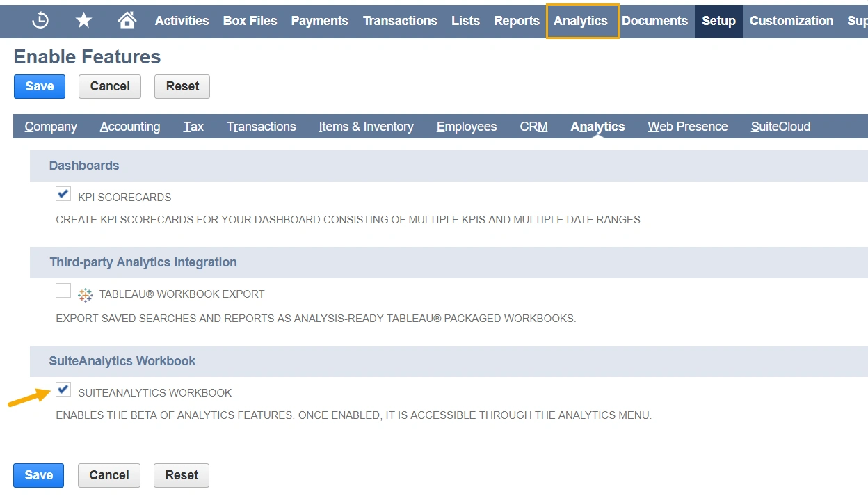
Task: Click the top Cancel button
Action: 110,86
